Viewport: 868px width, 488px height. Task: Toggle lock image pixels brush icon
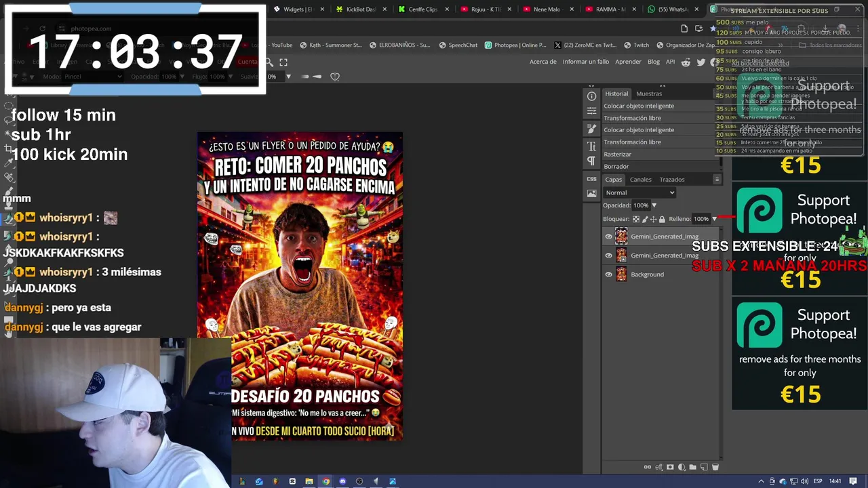(645, 219)
